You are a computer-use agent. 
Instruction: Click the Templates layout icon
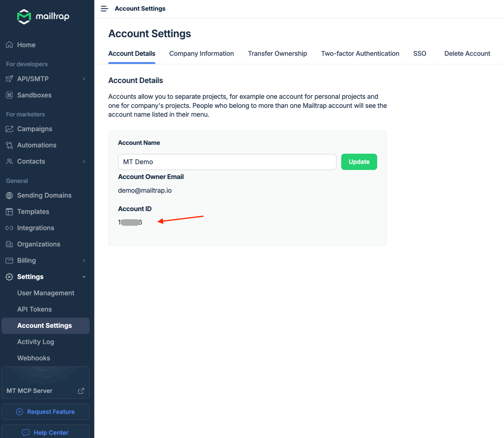point(9,212)
